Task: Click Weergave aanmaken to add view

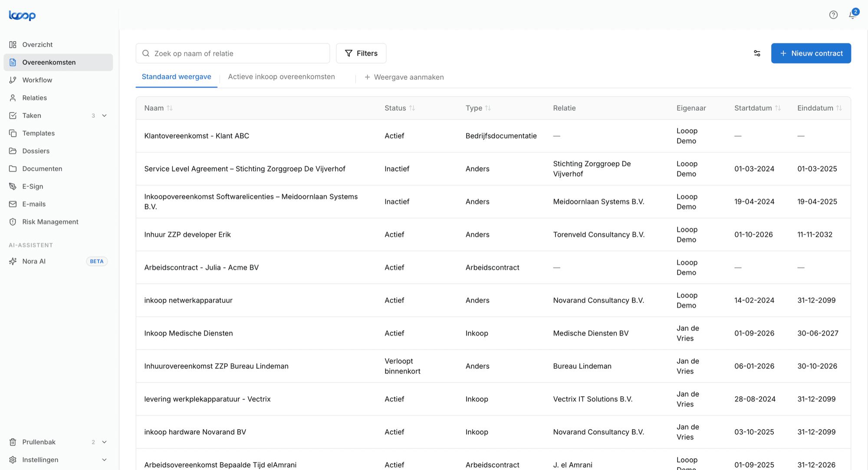Action: [404, 77]
